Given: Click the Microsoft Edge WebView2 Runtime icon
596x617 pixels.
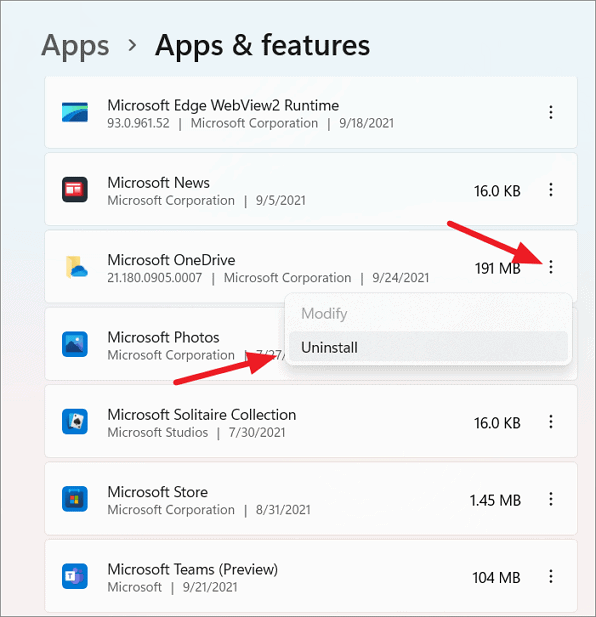Looking at the screenshot, I should [75, 113].
